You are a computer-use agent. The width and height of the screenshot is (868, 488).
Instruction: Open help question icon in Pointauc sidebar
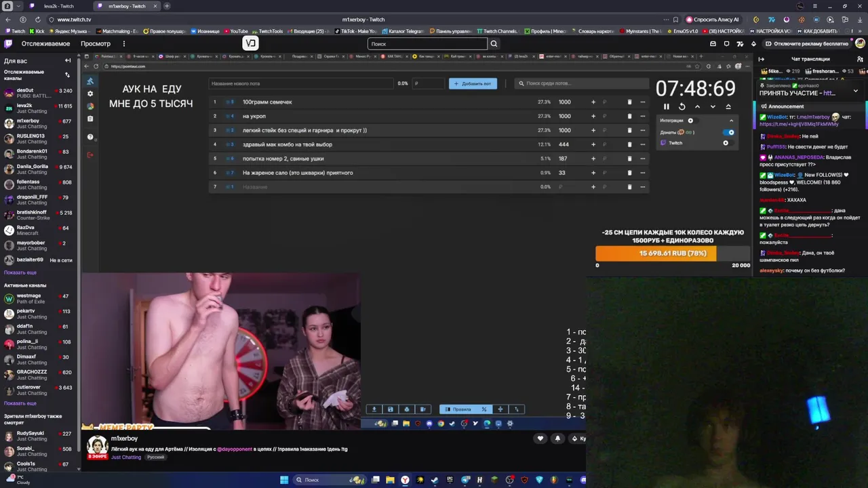[90, 137]
